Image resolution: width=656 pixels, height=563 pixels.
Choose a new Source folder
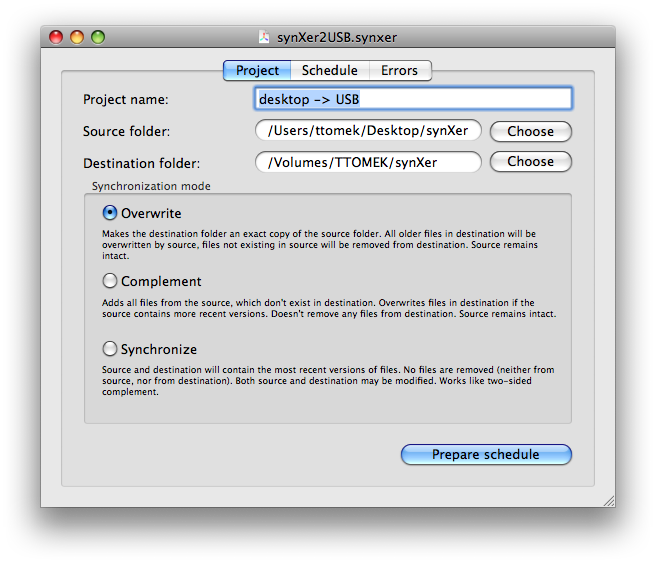[530, 131]
